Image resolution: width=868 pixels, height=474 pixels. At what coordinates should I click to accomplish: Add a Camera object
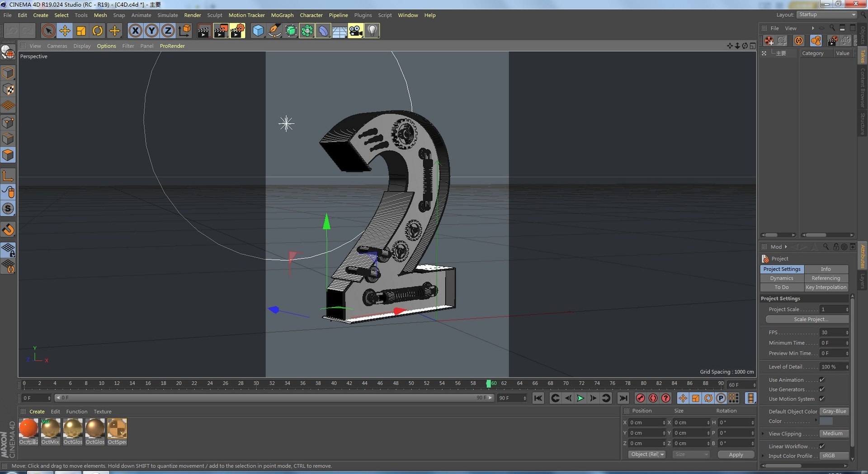(x=356, y=31)
